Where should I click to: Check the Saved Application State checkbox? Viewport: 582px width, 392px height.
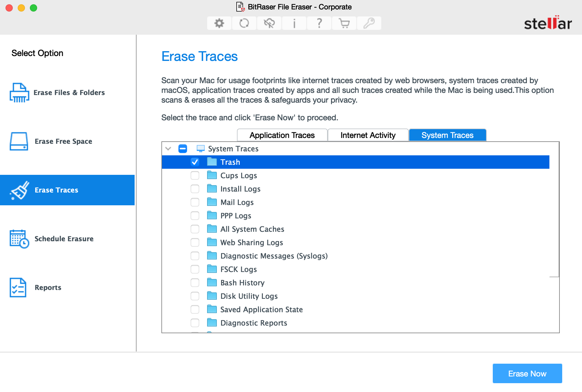click(x=195, y=309)
